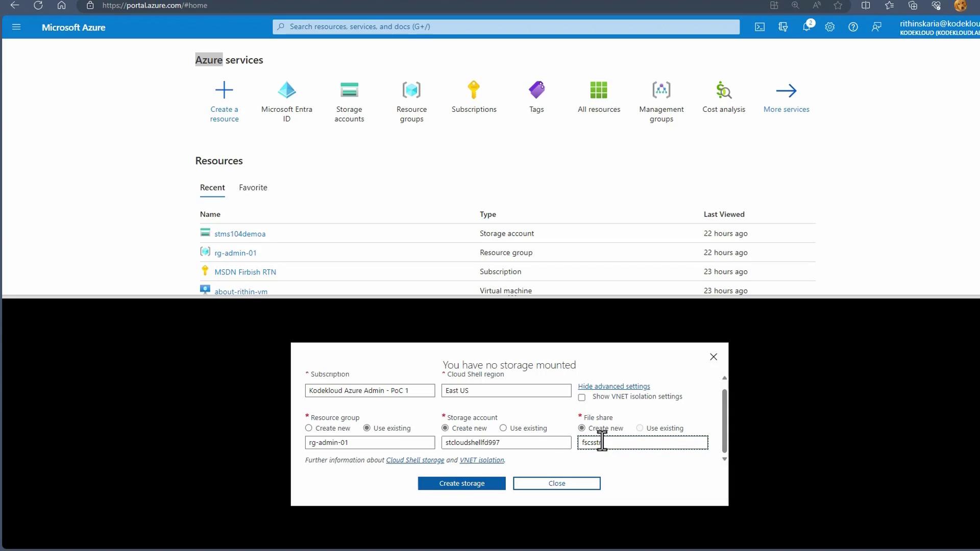Open the Cloud Shell icon in header

click(759, 27)
